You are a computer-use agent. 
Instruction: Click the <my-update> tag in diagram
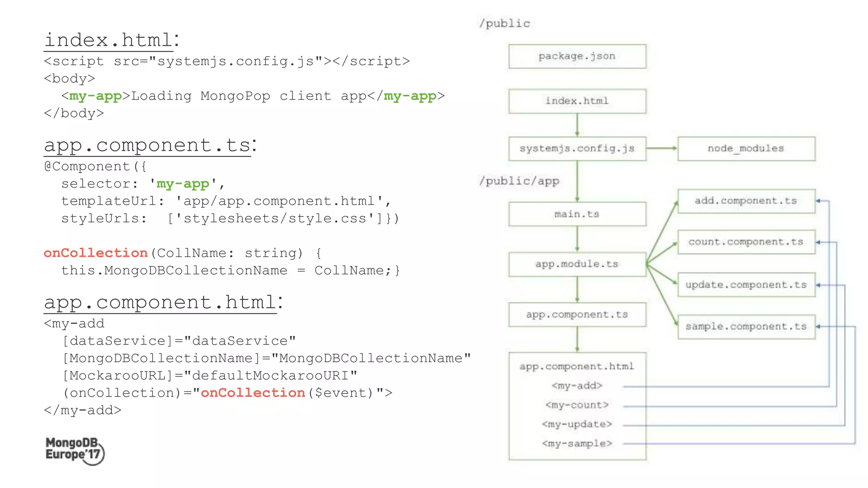577,424
